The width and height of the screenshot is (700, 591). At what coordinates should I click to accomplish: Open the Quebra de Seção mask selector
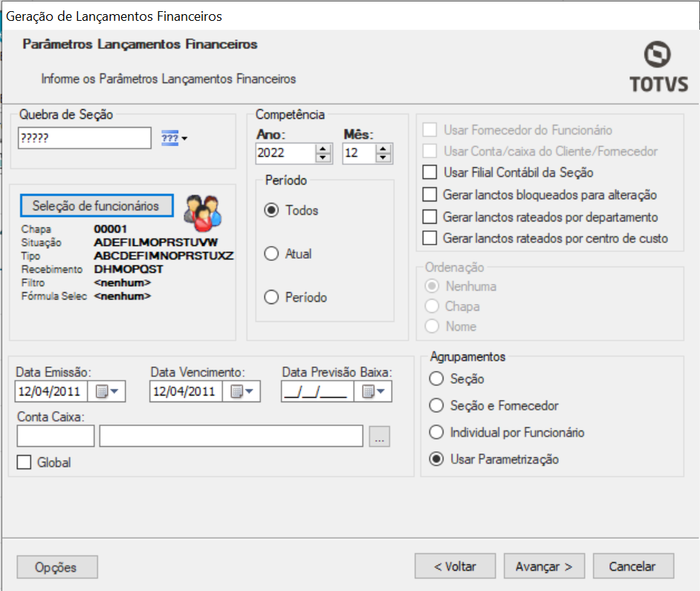174,138
